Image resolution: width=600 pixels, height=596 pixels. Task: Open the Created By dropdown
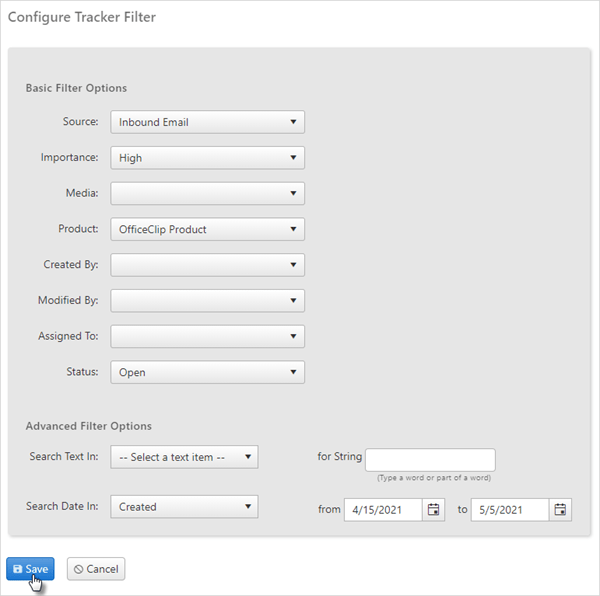(x=207, y=265)
